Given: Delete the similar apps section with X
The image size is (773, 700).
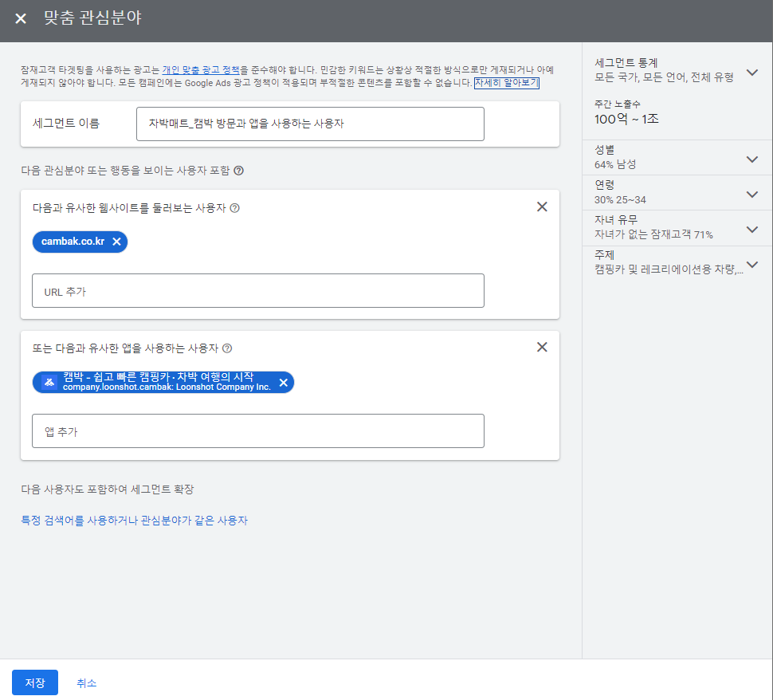Looking at the screenshot, I should coord(542,348).
